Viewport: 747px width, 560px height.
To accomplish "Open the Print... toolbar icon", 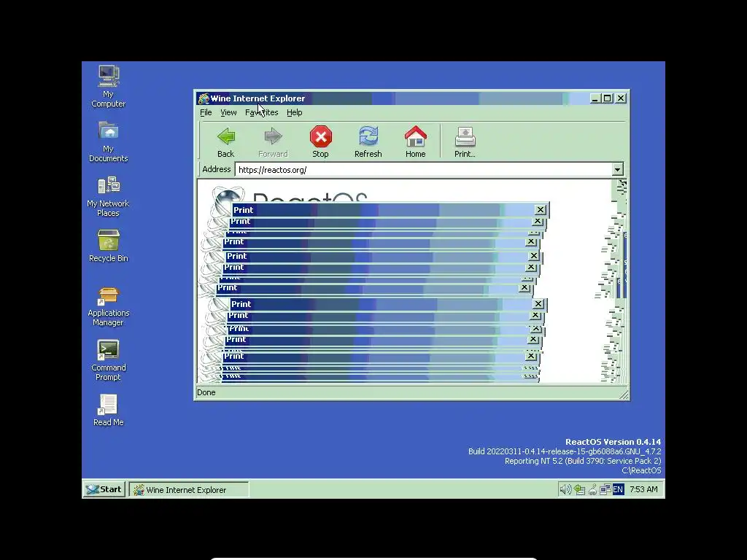I will 465,136.
